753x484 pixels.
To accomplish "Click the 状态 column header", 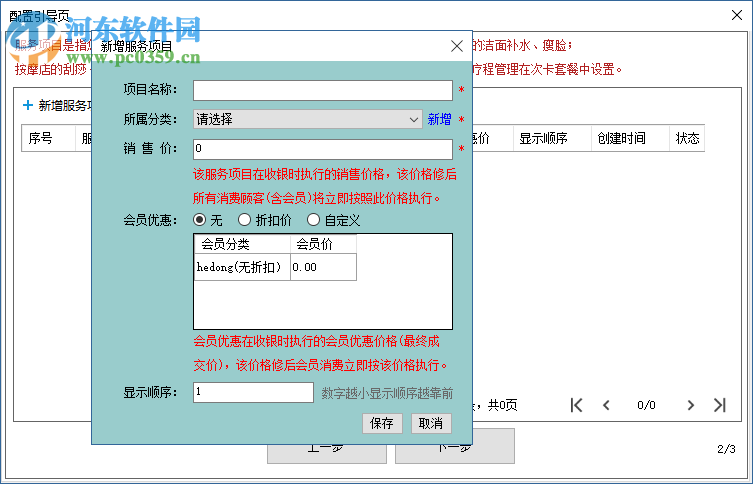I will 687,139.
